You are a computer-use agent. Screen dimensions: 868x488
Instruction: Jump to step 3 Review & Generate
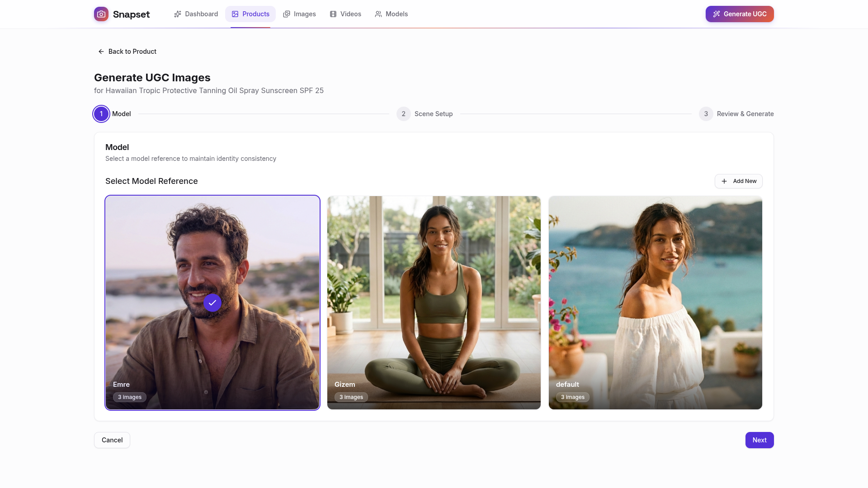click(736, 114)
